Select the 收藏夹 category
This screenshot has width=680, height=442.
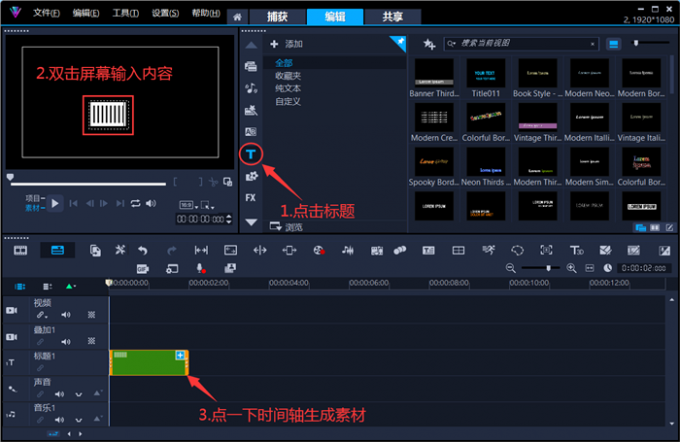[288, 76]
